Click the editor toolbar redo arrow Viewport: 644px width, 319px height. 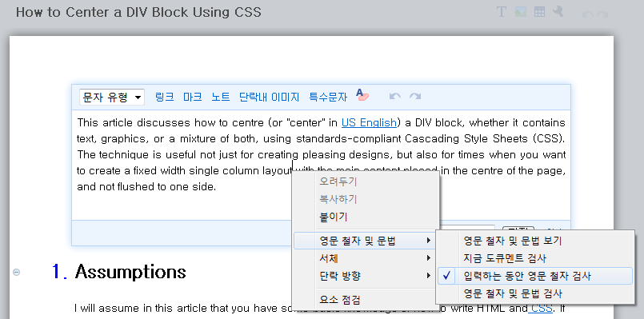(x=415, y=97)
